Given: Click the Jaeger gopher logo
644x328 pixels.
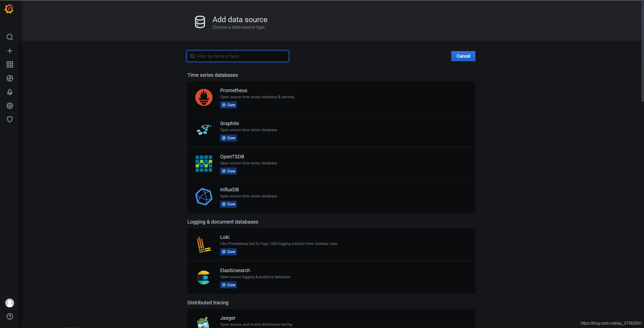Looking at the screenshot, I should [x=203, y=322].
